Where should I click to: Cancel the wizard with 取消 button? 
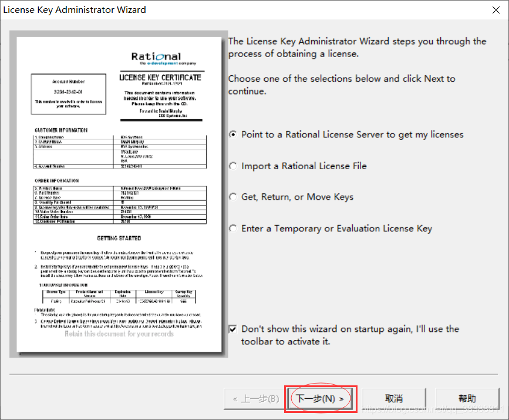tap(394, 399)
